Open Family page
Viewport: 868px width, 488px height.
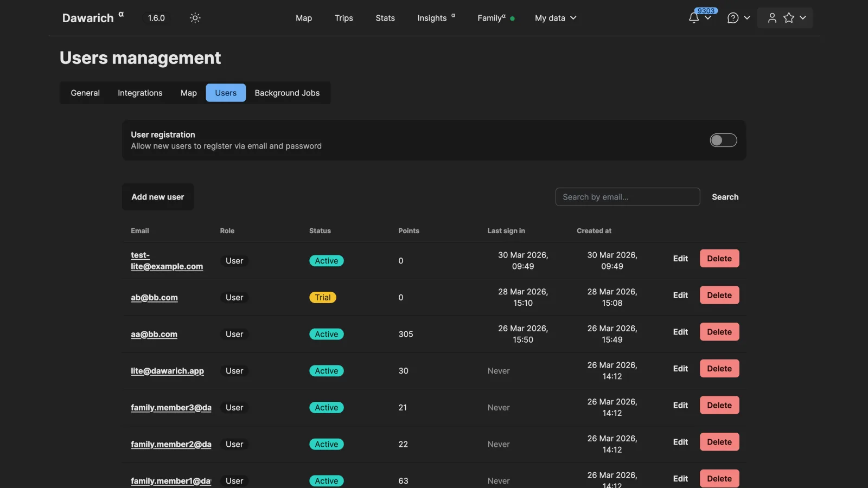click(496, 18)
